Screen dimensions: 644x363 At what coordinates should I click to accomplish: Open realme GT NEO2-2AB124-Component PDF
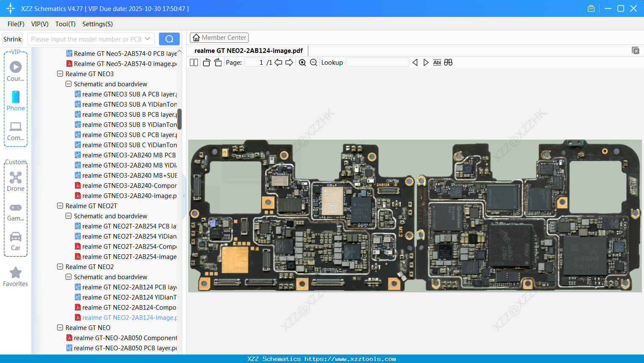(126, 307)
